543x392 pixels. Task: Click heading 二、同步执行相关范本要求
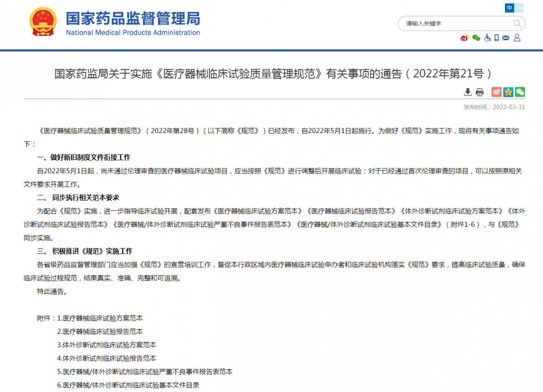point(78,198)
